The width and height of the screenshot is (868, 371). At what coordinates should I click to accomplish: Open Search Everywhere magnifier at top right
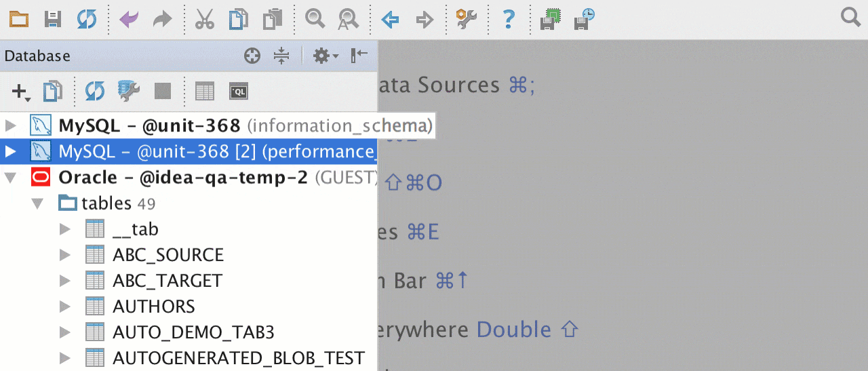850,17
